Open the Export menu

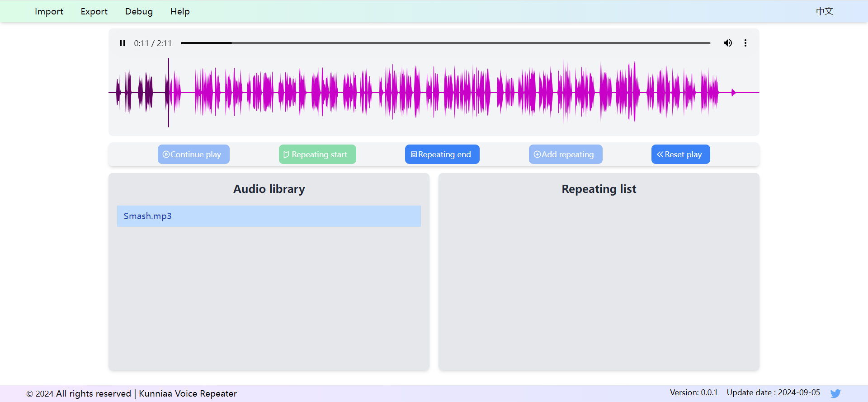coord(94,11)
